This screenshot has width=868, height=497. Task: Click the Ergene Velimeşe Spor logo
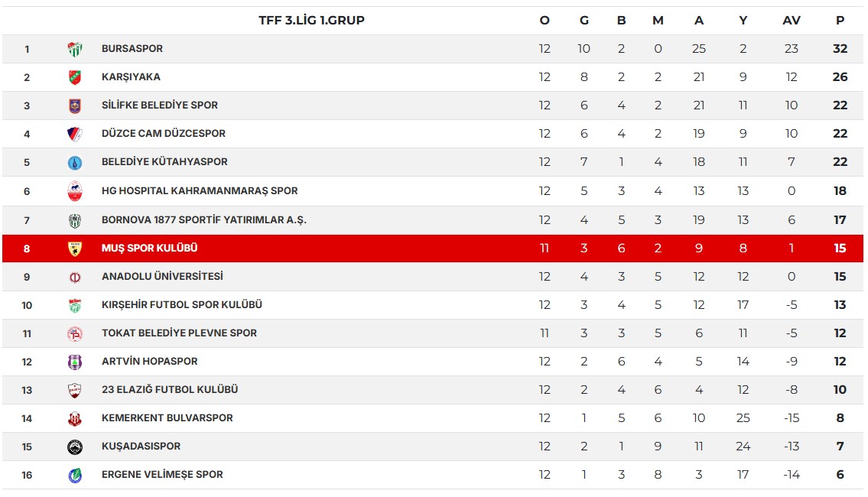(75, 475)
